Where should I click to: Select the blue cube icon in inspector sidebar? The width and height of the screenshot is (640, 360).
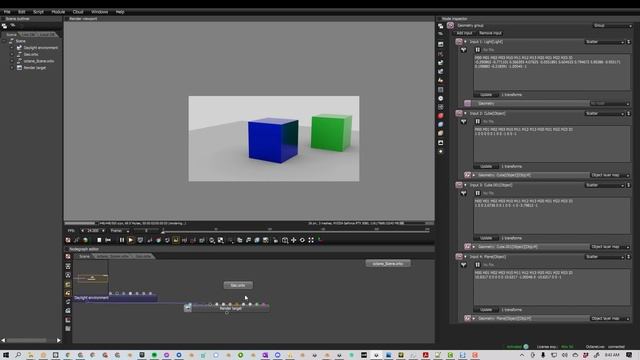click(441, 124)
